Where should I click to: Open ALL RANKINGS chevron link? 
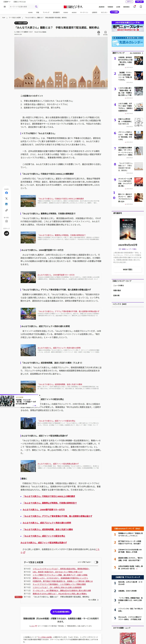(137, 53)
